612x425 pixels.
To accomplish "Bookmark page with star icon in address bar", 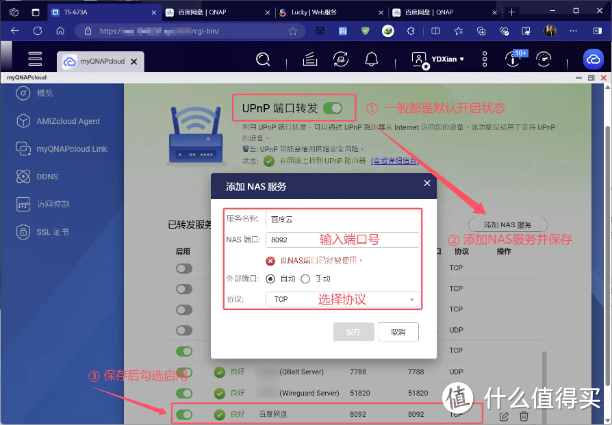I will point(293,31).
